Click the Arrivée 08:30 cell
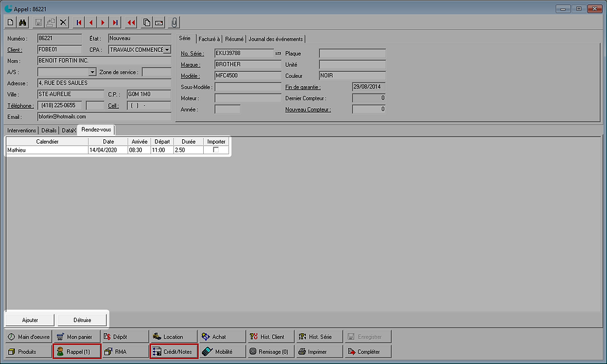607x364 pixels. coord(139,150)
